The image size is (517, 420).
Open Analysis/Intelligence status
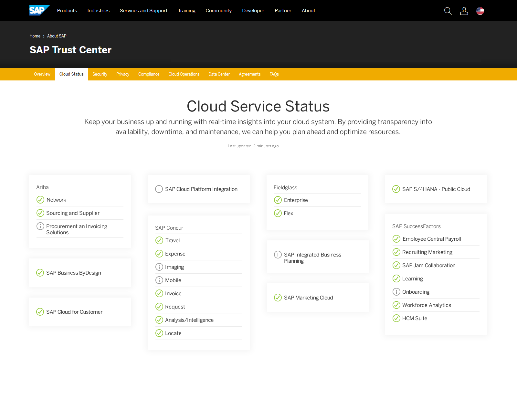[x=189, y=320]
